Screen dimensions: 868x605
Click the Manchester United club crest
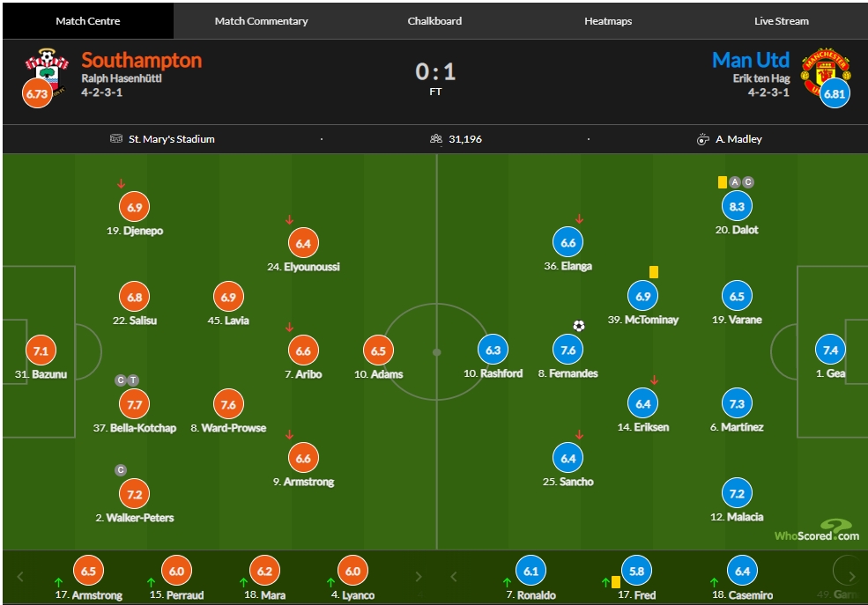826,70
